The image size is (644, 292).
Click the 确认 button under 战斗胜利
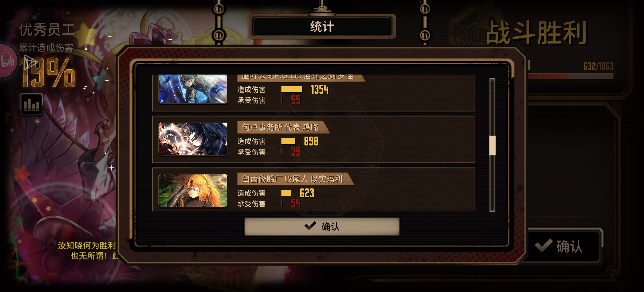pyautogui.click(x=564, y=246)
